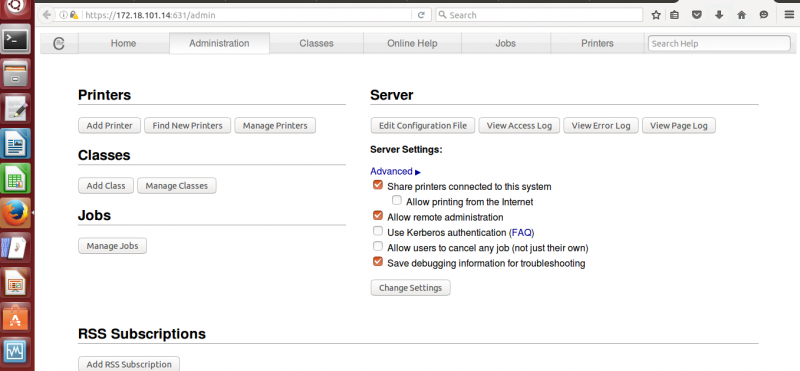Click the Firefox Search box

[x=539, y=15]
